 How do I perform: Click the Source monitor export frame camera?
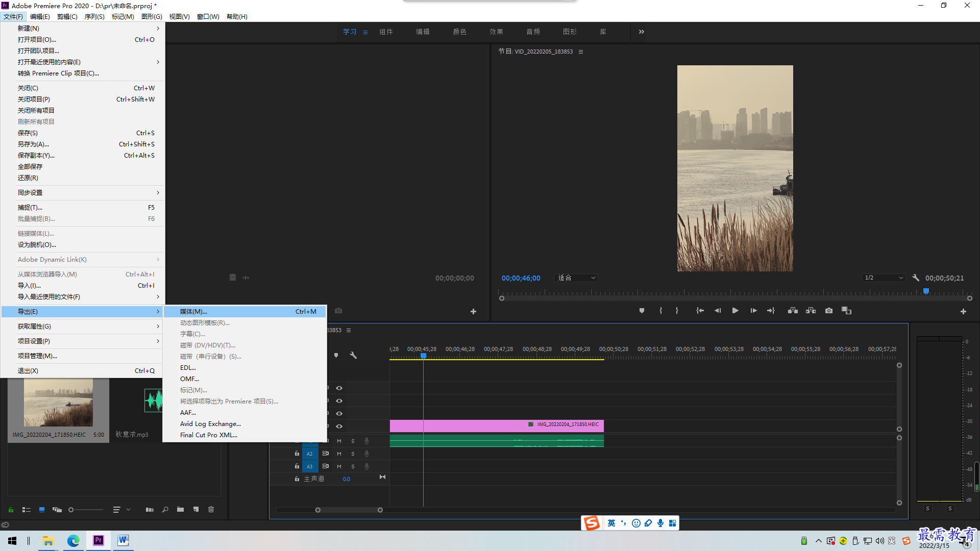[338, 311]
